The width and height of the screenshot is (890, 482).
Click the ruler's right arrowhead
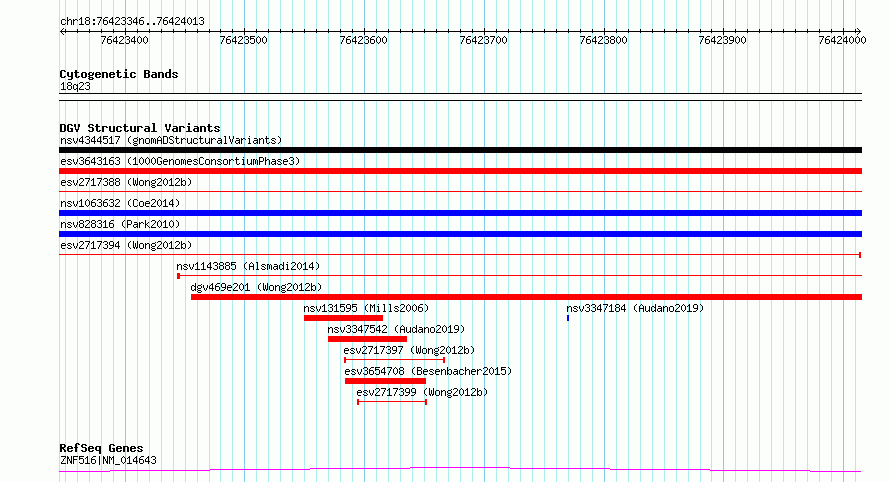tap(859, 32)
